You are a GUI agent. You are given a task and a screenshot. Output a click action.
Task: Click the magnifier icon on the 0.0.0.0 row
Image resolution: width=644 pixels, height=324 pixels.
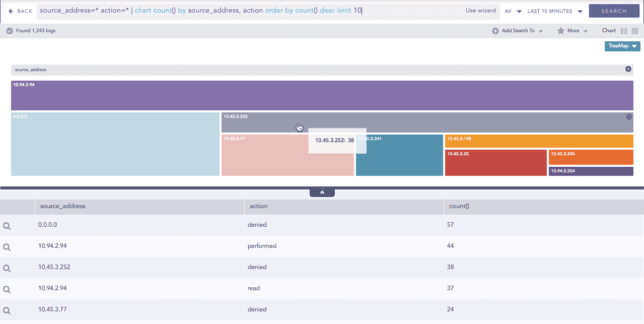7,226
